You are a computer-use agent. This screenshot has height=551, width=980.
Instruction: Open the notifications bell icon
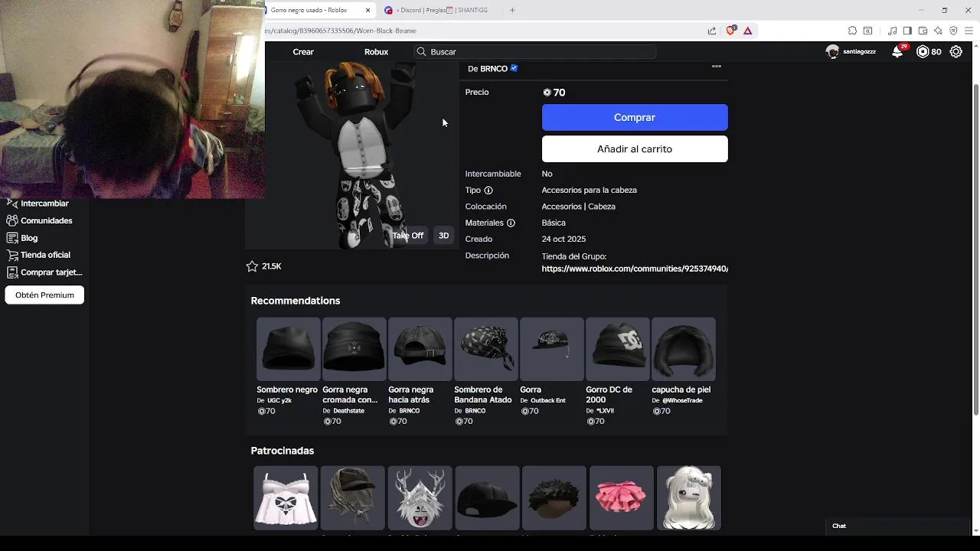(897, 52)
